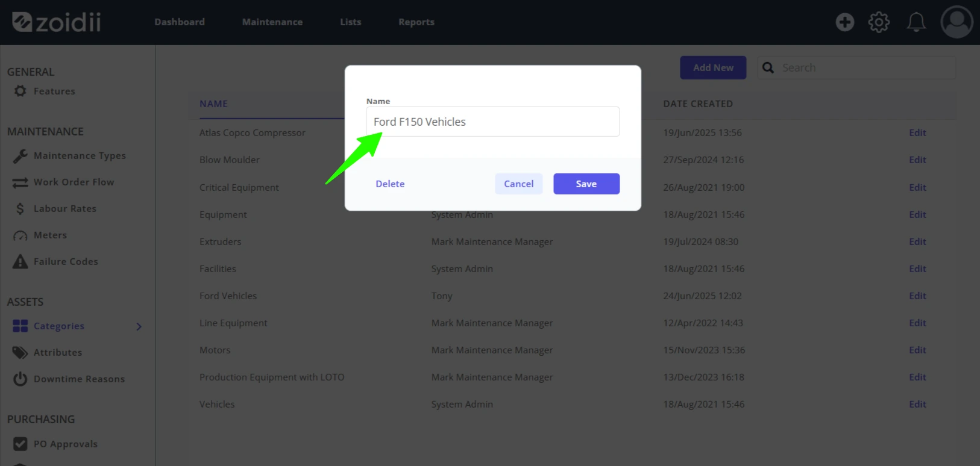Screen dimensions: 980x466
Task: Click the 24/Jun/2025 12:02 date
Action: click(702, 296)
